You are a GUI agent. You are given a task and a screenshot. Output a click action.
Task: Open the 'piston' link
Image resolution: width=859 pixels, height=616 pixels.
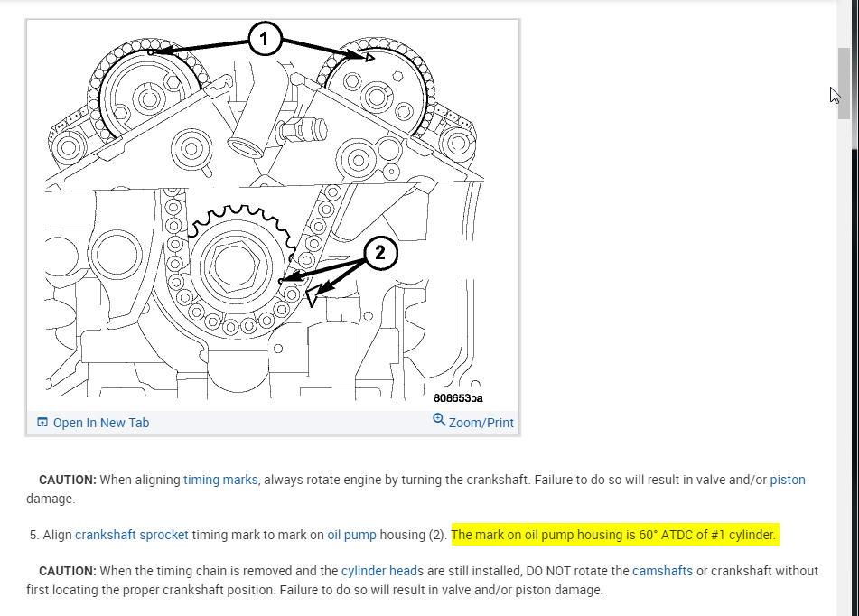[788, 480]
